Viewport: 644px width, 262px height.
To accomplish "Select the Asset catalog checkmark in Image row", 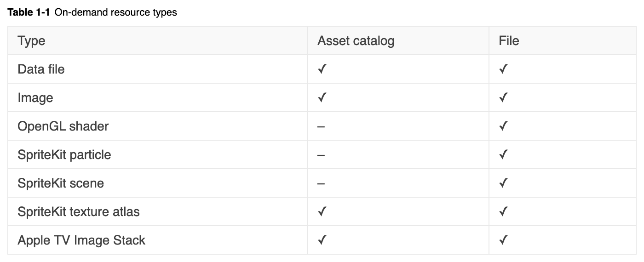I will point(322,98).
